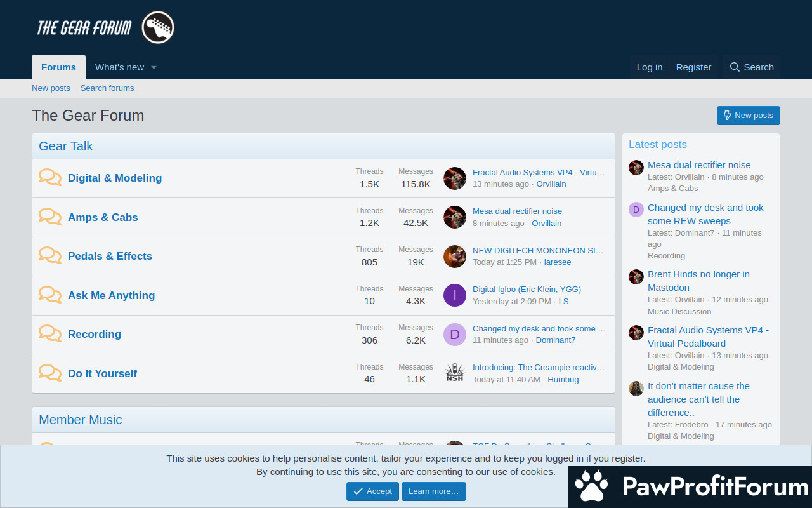Screen dimensions: 812x508
Task: Open the Search forums sub-navigation link
Action: pyautogui.click(x=107, y=88)
